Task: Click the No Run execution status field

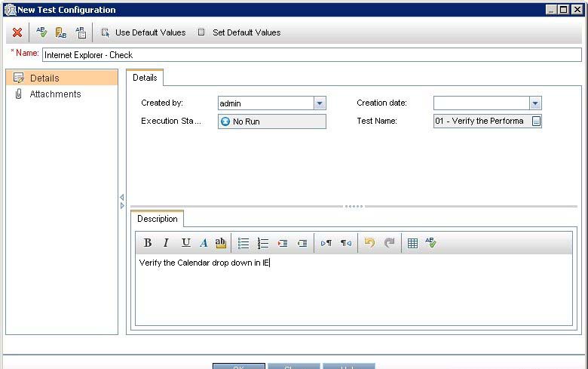Action: (x=272, y=121)
